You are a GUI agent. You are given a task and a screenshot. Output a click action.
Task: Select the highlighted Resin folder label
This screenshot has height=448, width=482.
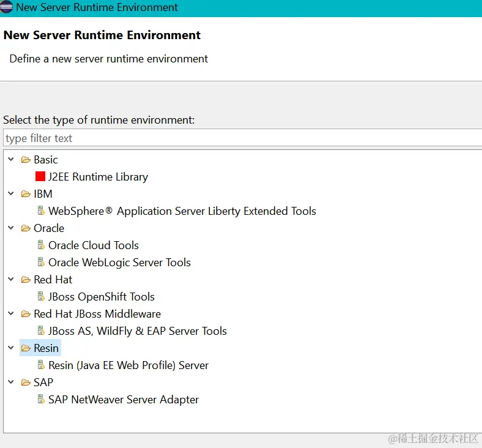[x=46, y=348]
